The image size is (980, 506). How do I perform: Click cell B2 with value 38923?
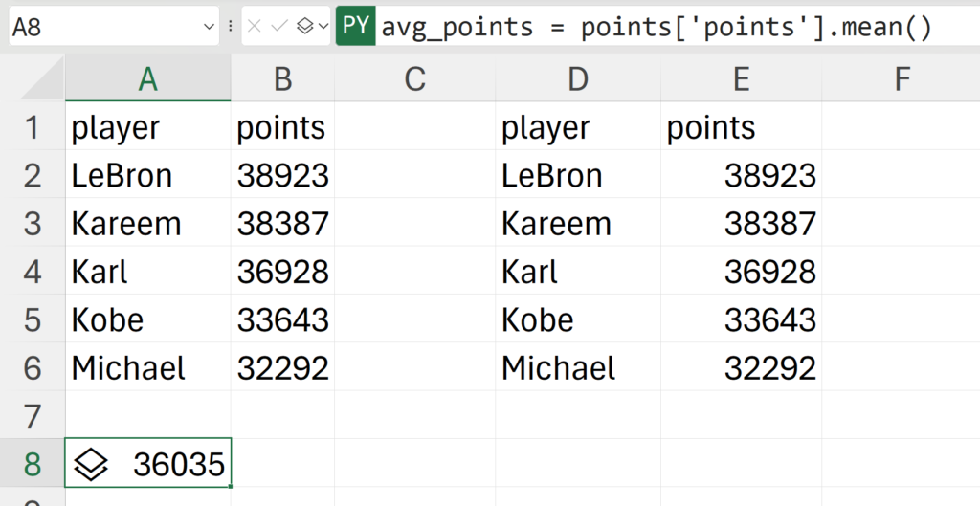pos(282,176)
